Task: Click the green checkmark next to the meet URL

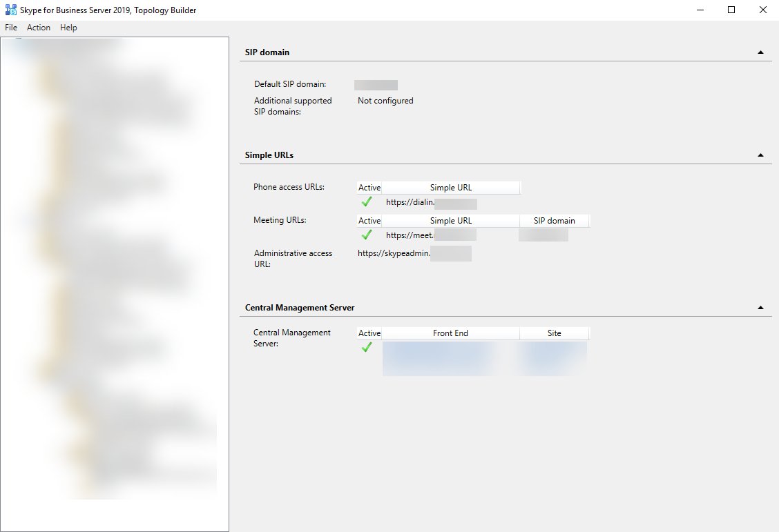Action: coord(367,235)
